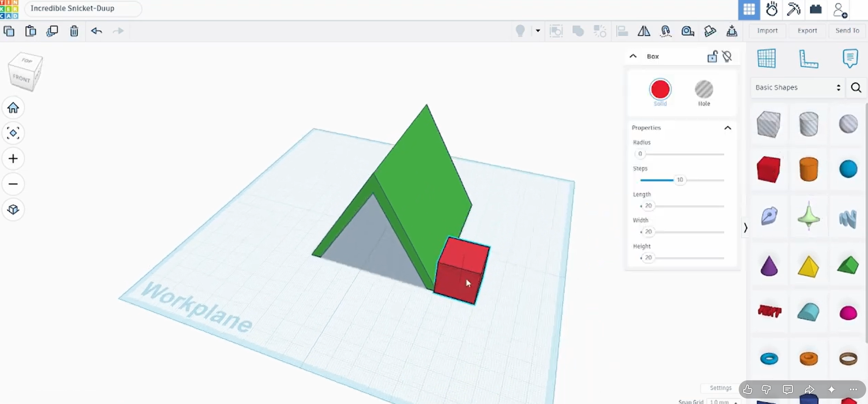Viewport: 868px width, 404px height.
Task: Adjust the Steps slider handle
Action: tap(680, 180)
